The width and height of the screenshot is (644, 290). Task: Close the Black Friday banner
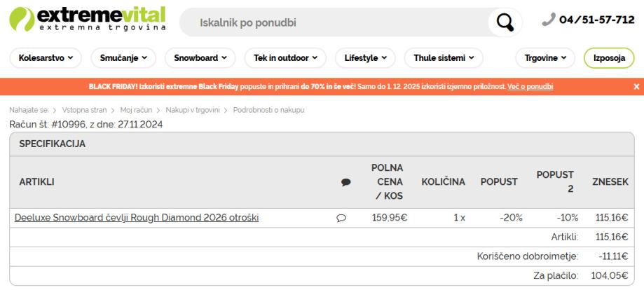[x=636, y=87]
